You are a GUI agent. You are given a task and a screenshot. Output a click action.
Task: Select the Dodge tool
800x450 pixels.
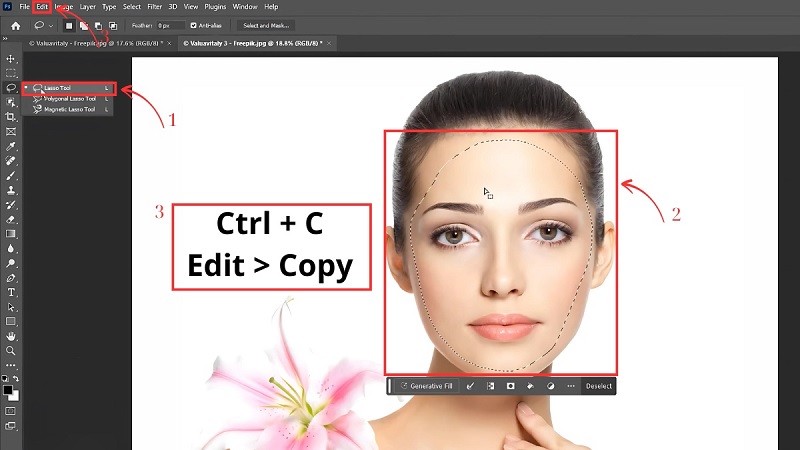[x=11, y=263]
